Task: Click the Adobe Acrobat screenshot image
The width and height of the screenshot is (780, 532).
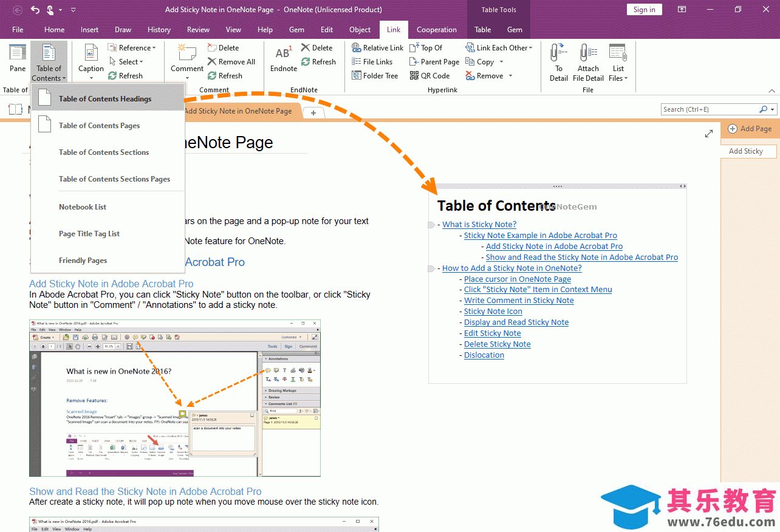Action: [175, 398]
